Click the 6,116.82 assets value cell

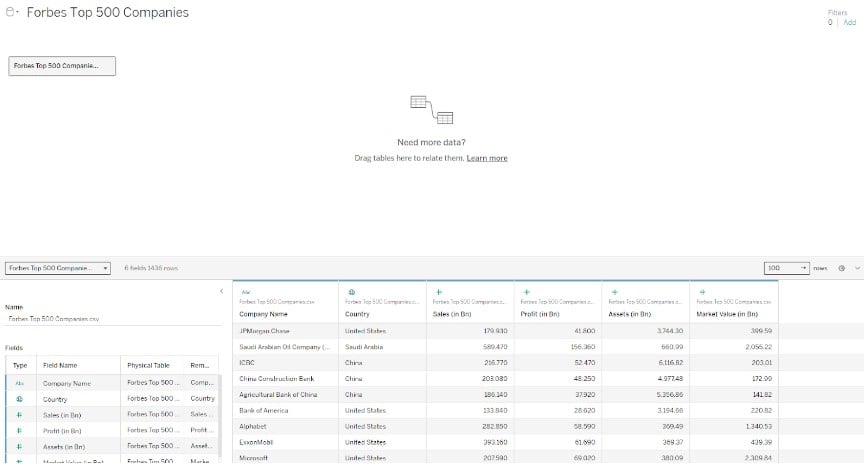coord(645,363)
